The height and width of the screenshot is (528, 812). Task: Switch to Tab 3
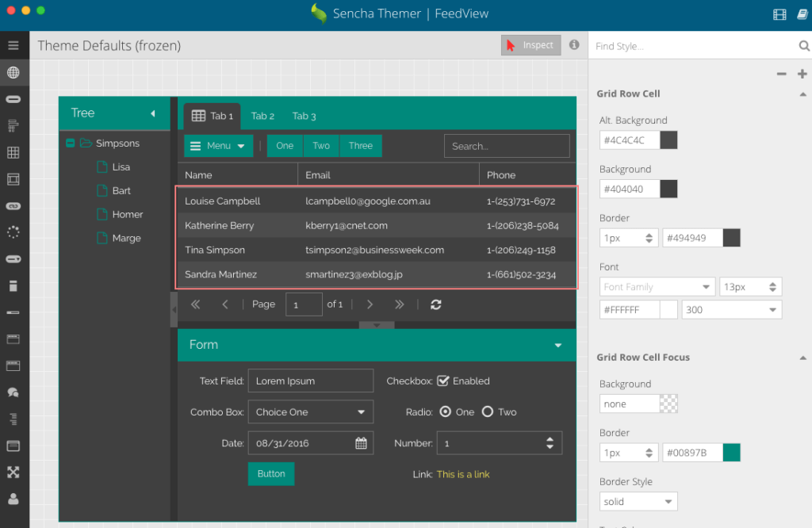point(304,117)
